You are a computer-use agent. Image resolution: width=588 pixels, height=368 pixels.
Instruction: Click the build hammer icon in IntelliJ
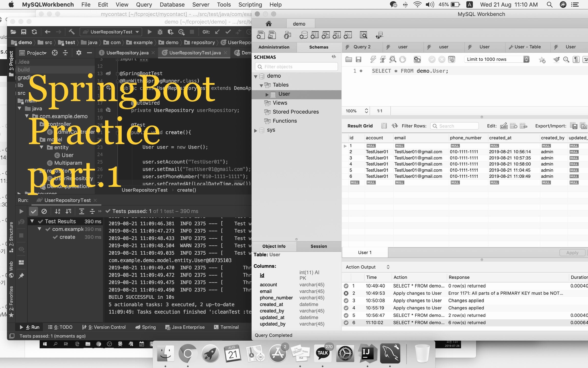coord(72,32)
